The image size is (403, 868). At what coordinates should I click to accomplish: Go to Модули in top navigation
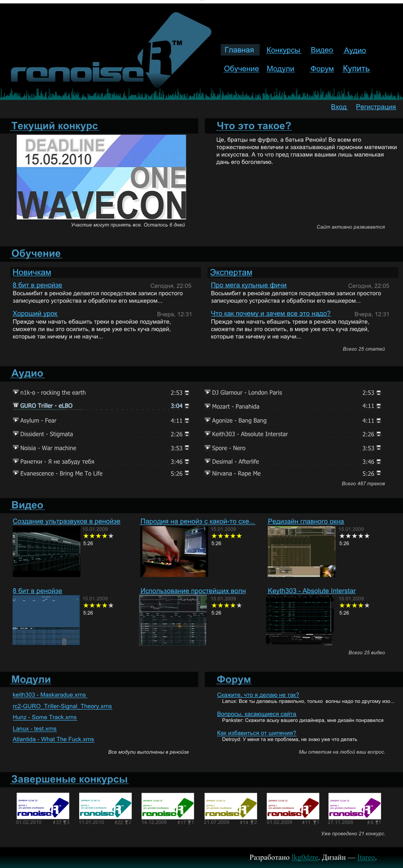pyautogui.click(x=280, y=69)
